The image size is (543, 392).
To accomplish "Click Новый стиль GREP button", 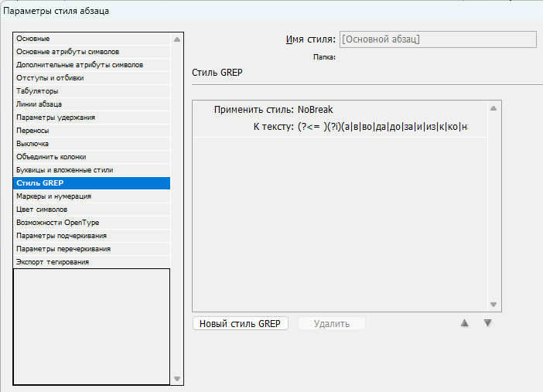I will 241,324.
